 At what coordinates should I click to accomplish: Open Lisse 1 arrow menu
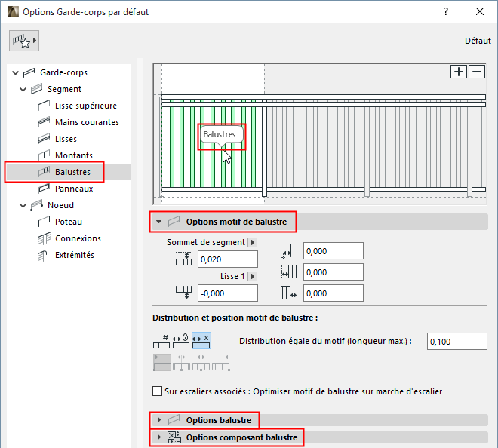pos(253,276)
